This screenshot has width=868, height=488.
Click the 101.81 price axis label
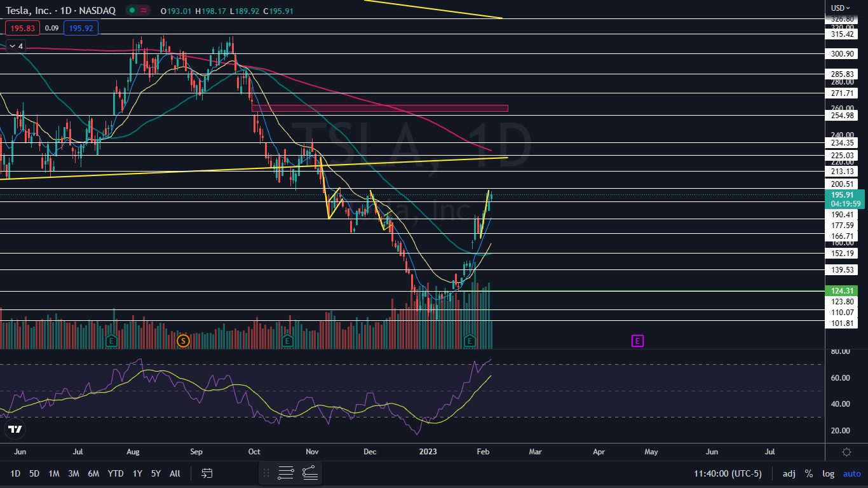pyautogui.click(x=842, y=323)
